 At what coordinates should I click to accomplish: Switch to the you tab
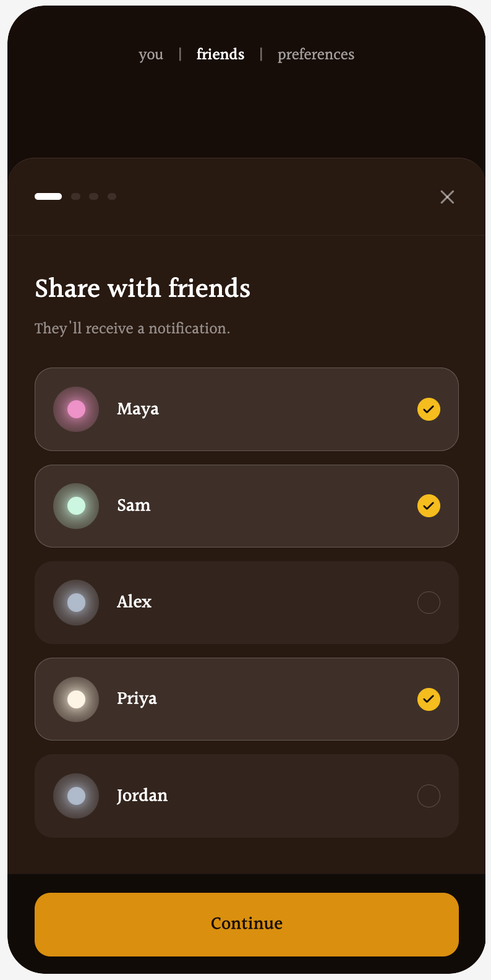[x=151, y=54]
